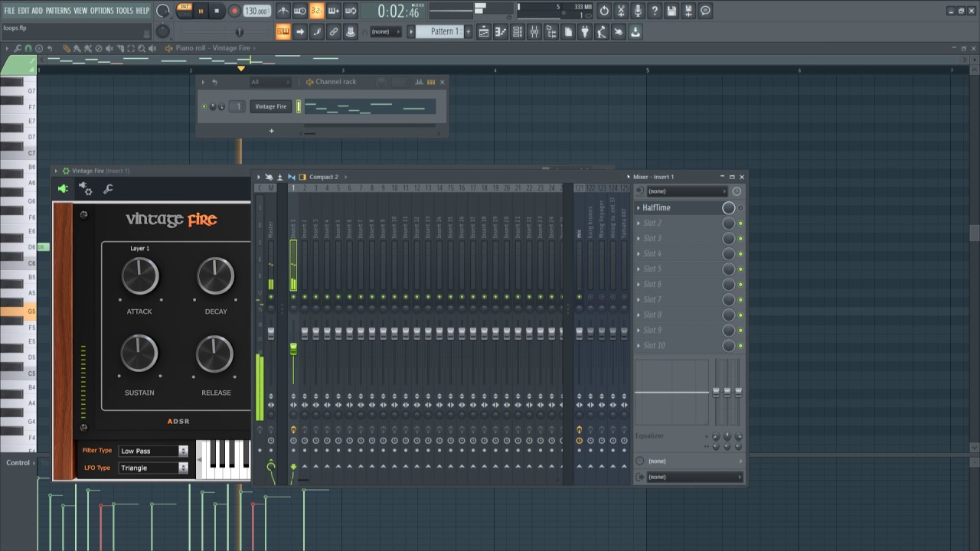Expand the HalfTime effect slot menu
The width and height of the screenshot is (980, 551).
(x=639, y=207)
